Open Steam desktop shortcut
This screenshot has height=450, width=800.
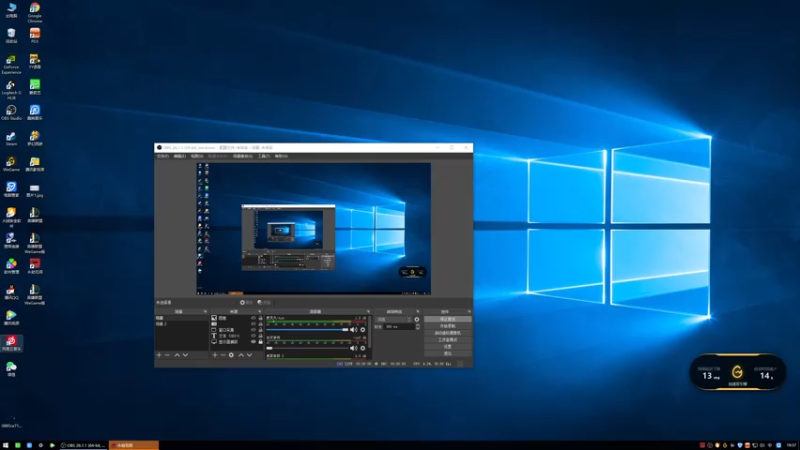(11, 139)
